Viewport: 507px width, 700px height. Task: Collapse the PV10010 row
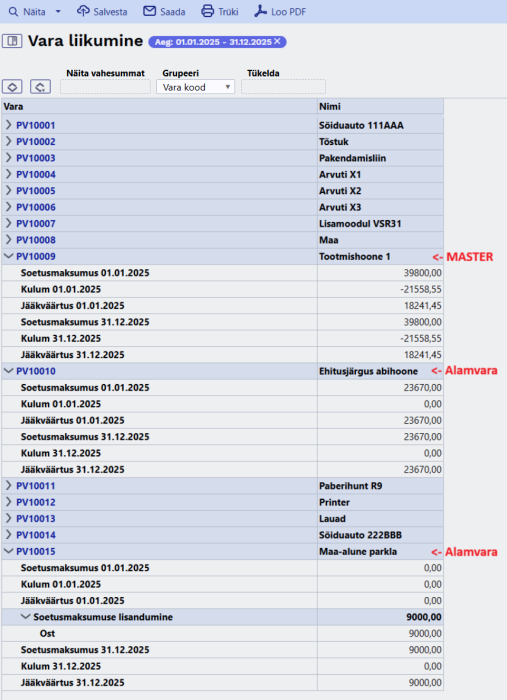[8, 371]
